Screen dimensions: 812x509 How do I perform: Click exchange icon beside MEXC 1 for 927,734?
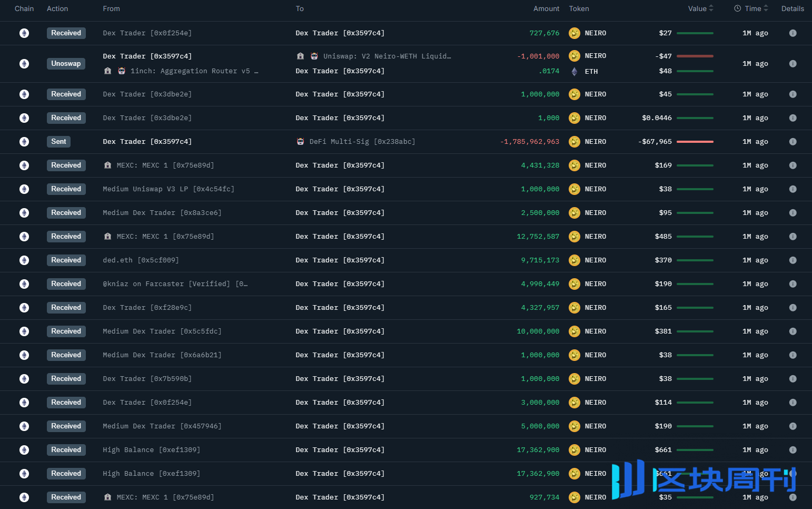click(x=107, y=497)
